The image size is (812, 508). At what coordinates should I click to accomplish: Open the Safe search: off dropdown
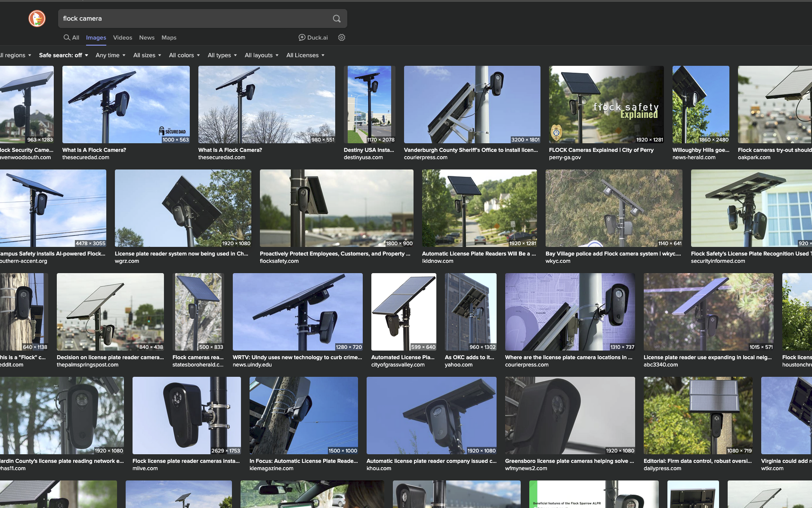(64, 55)
